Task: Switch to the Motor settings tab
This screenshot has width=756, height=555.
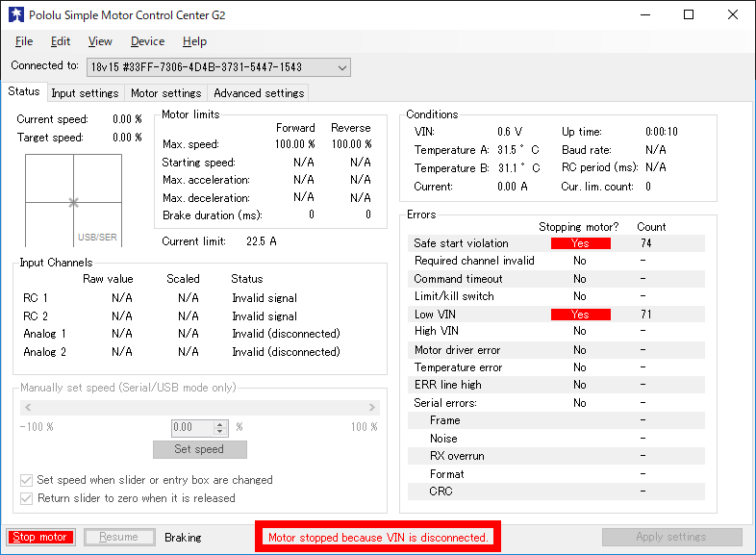Action: click(x=165, y=93)
